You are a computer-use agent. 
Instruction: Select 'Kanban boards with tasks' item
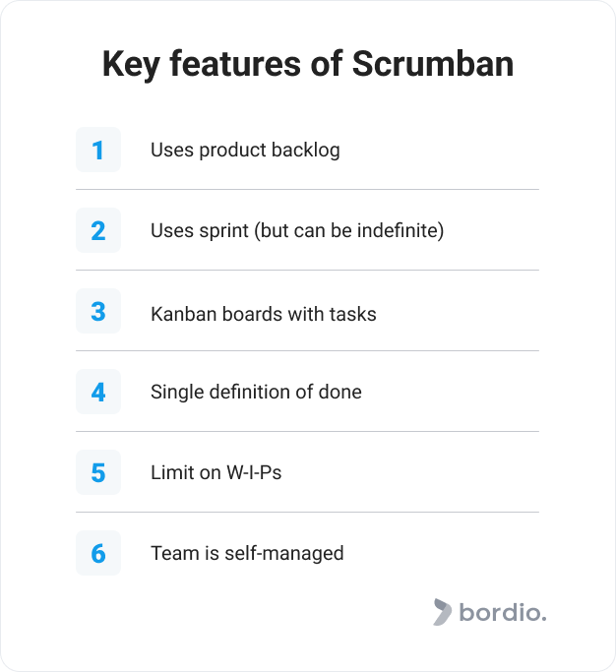(x=263, y=314)
